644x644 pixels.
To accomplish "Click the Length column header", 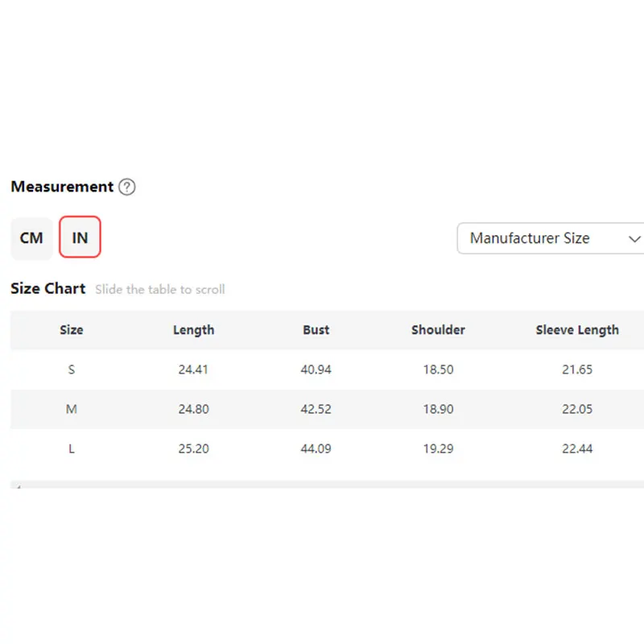I will (193, 330).
